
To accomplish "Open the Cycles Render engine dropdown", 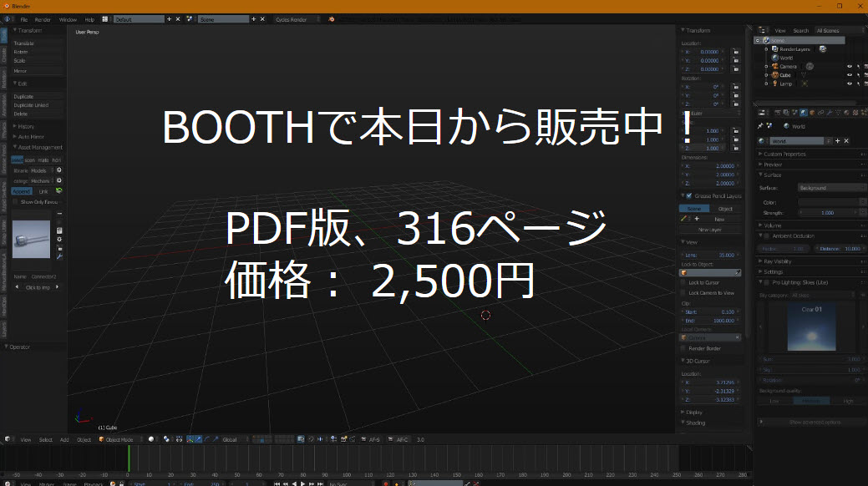I will coord(297,19).
